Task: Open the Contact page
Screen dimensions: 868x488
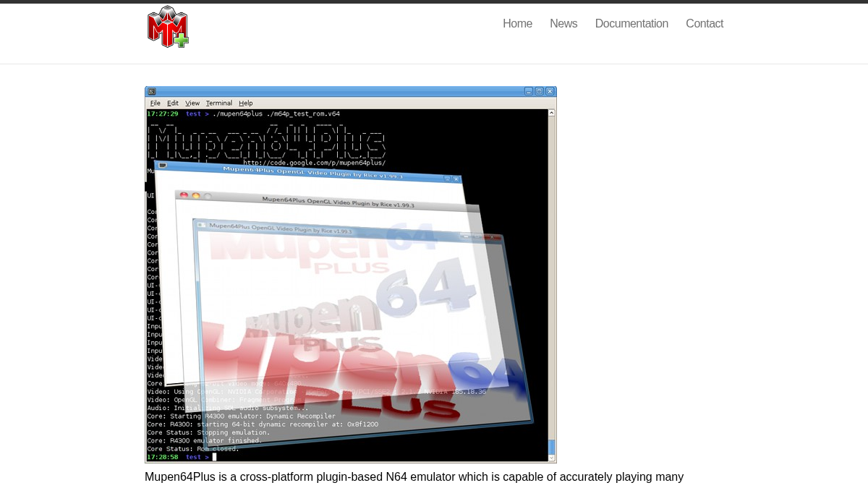Action: pyautogui.click(x=705, y=24)
